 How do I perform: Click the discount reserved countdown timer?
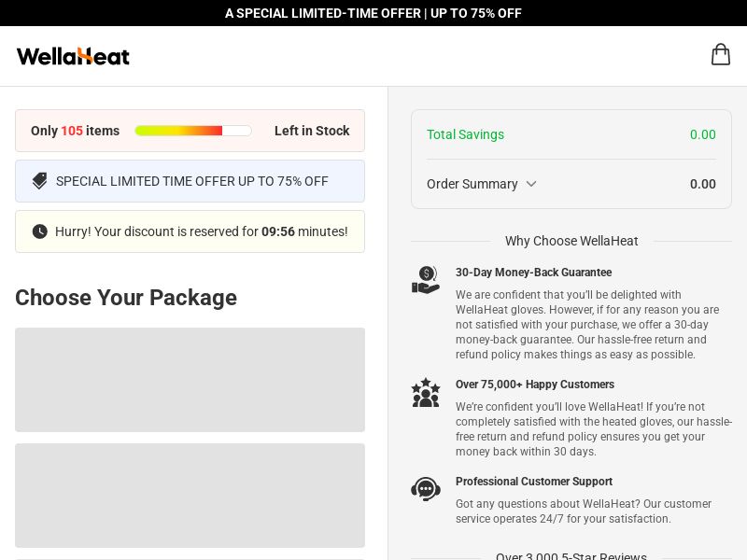[277, 231]
